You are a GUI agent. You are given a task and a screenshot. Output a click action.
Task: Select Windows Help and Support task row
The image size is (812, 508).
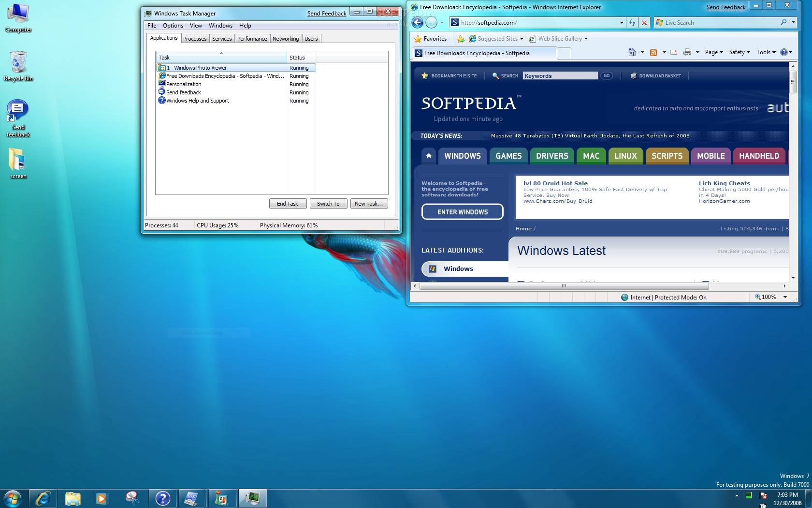236,101
